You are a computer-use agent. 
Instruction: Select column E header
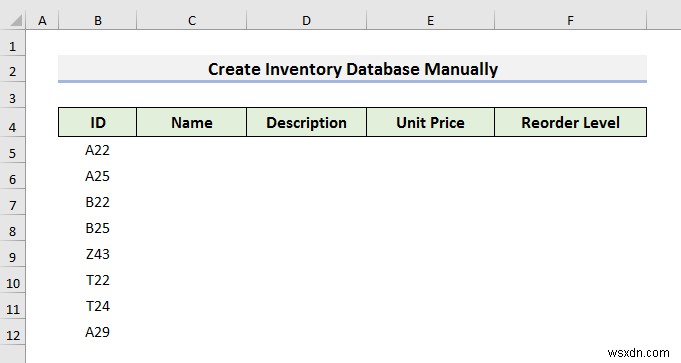tap(430, 20)
